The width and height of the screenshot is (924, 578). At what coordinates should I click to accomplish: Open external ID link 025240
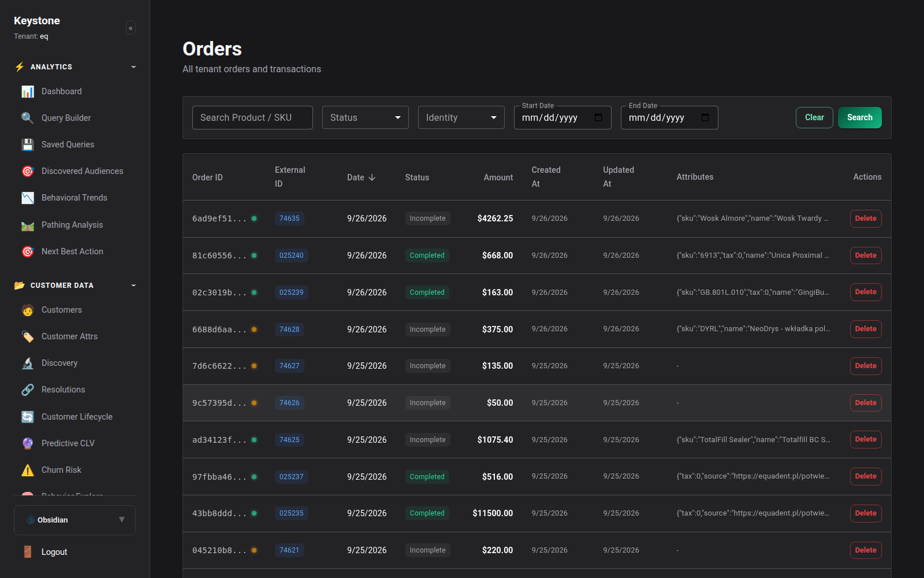coord(292,255)
